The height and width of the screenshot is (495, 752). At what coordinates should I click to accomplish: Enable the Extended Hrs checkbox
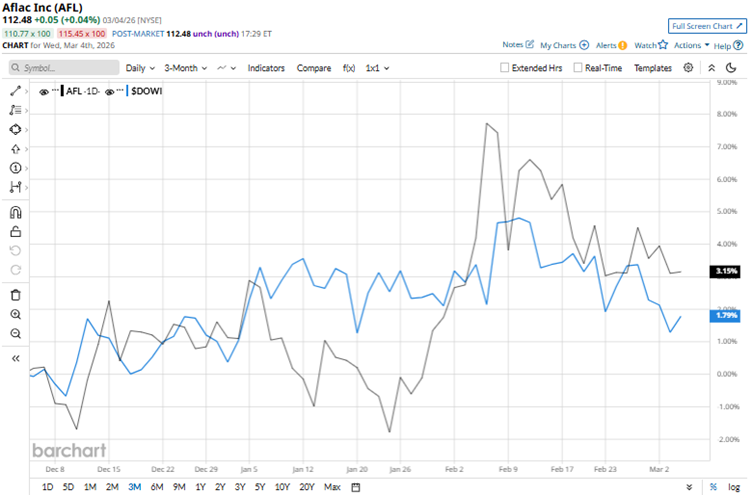[506, 68]
